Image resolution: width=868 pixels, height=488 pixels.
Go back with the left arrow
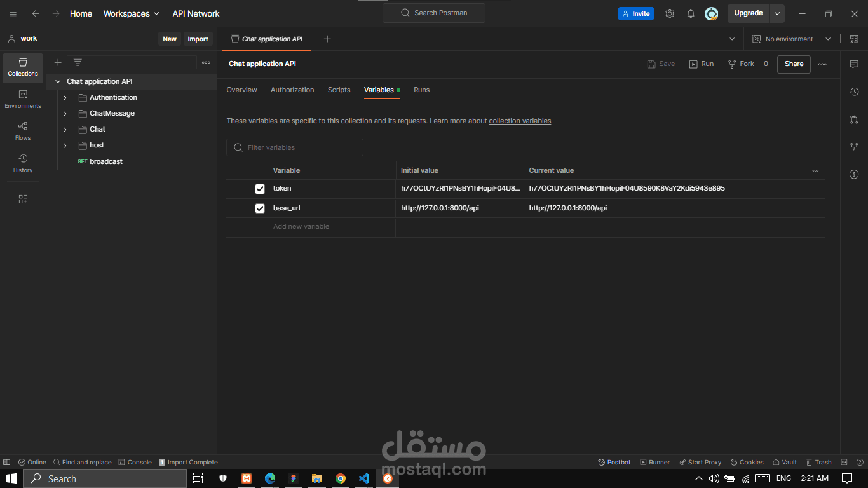click(x=36, y=13)
